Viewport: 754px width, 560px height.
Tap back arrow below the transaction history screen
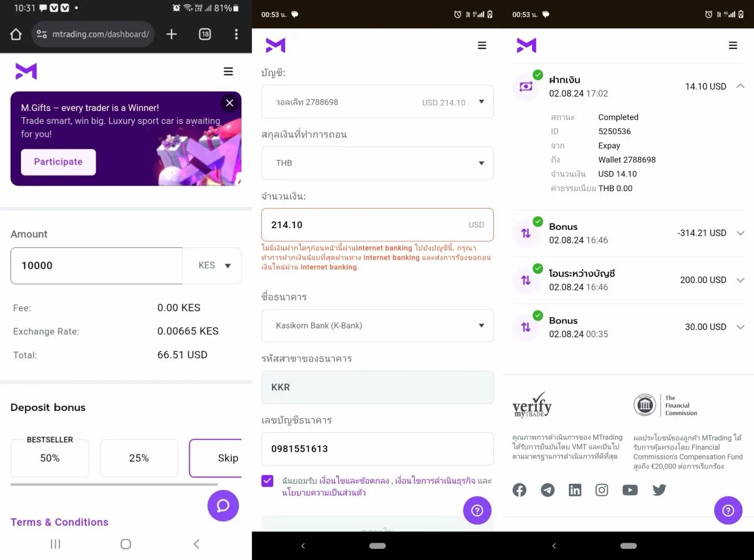pos(554,545)
